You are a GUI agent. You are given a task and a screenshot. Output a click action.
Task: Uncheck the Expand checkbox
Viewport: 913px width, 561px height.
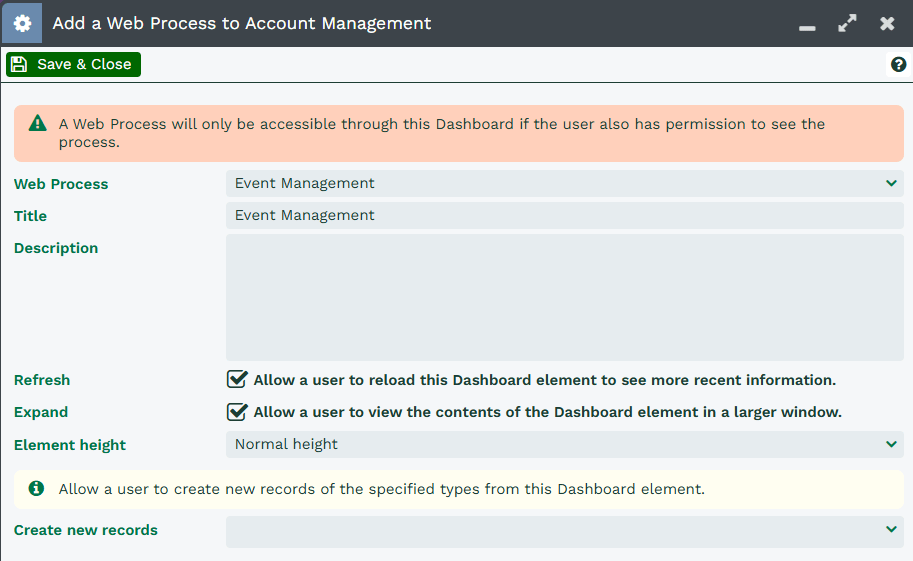(237, 412)
